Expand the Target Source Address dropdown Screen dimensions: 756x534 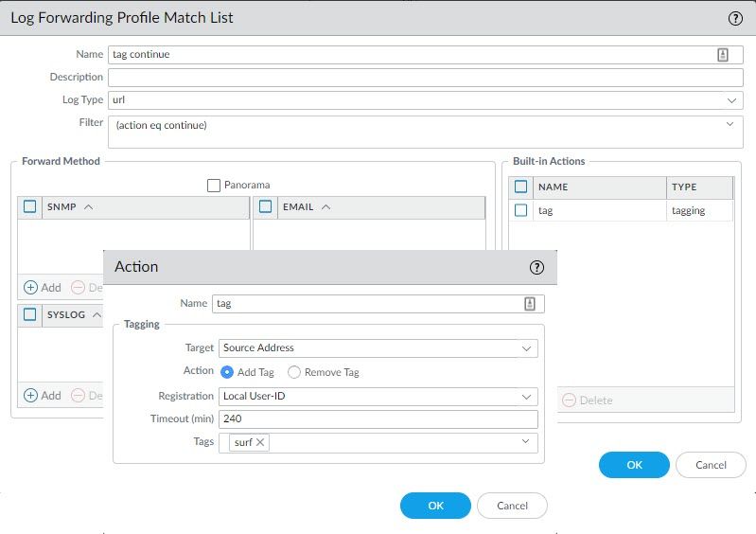pos(527,348)
